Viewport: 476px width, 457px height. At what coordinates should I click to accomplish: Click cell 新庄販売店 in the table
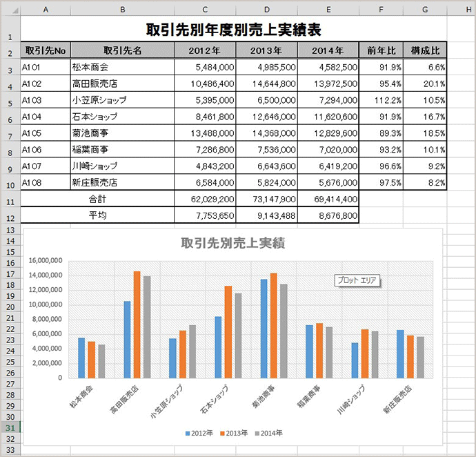coord(122,182)
